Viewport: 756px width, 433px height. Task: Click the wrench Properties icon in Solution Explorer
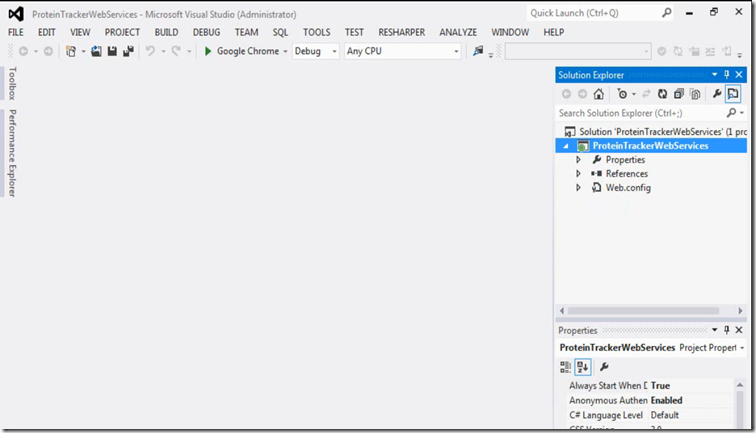tap(717, 94)
